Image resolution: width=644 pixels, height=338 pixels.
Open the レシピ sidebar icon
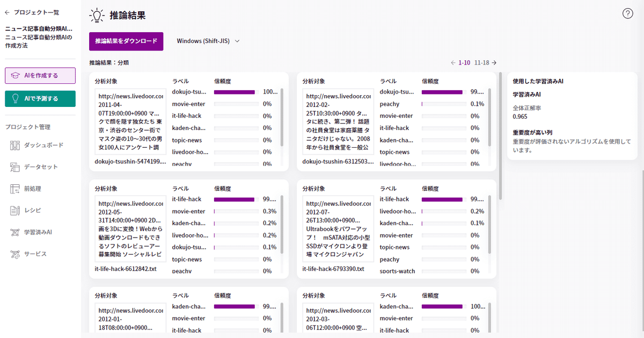[x=15, y=210]
